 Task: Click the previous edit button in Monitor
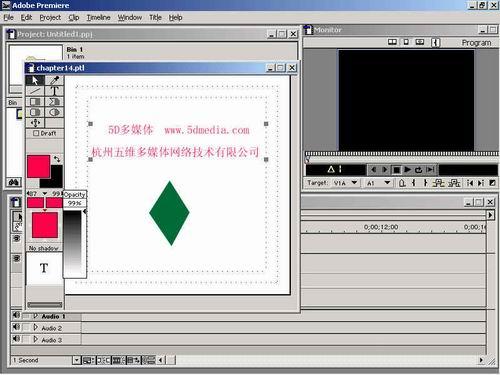[x=470, y=183]
